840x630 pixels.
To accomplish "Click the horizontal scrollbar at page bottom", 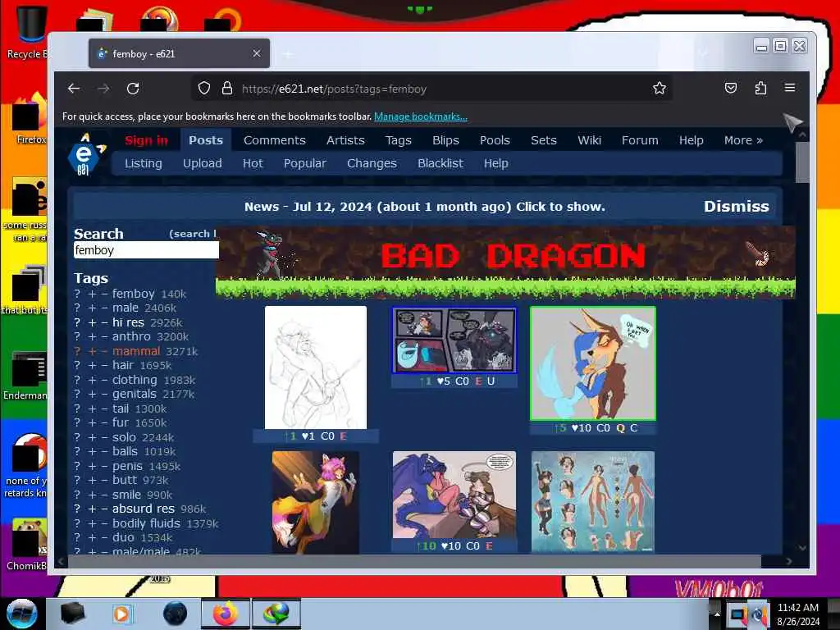I will [413, 561].
